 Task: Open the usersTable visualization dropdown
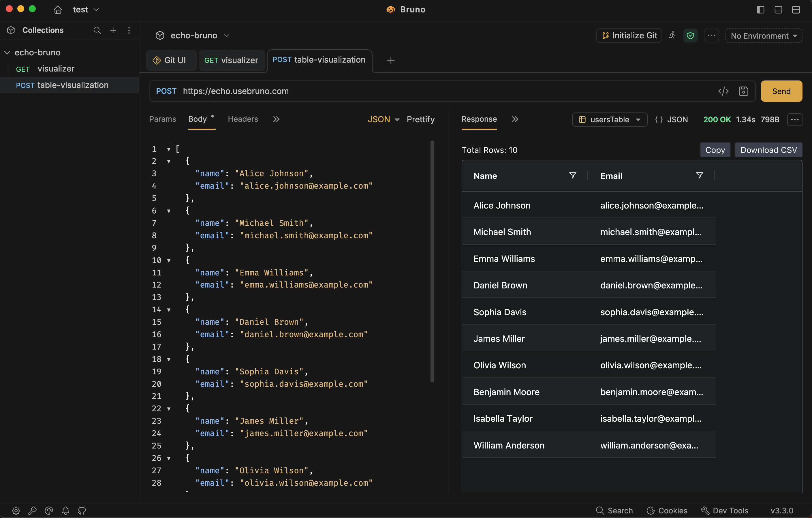coord(610,119)
